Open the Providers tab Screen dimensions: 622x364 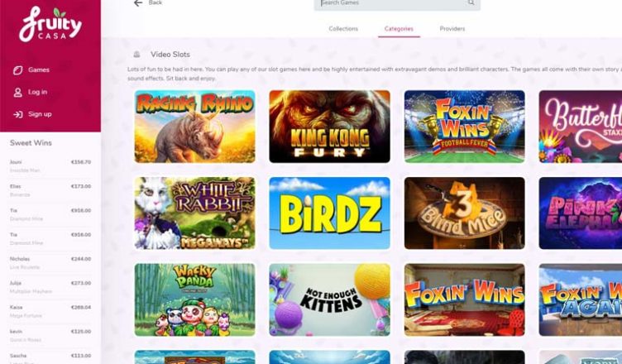pyautogui.click(x=452, y=29)
